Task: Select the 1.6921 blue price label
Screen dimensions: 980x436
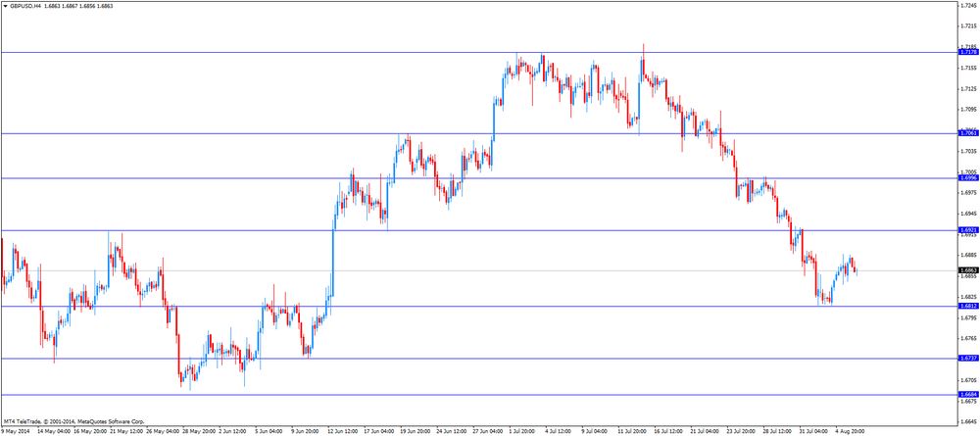Action: click(x=967, y=230)
